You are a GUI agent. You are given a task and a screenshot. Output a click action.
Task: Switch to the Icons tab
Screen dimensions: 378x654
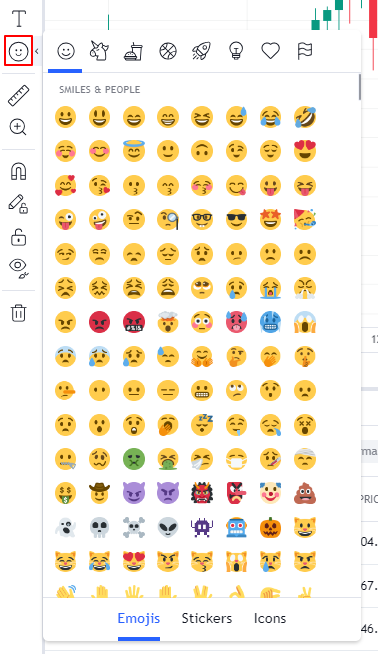pos(270,618)
